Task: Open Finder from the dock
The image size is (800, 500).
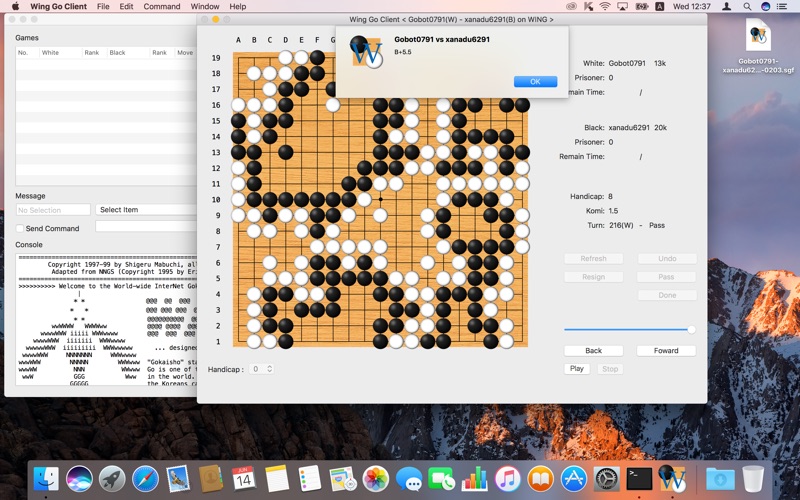Action: point(46,479)
